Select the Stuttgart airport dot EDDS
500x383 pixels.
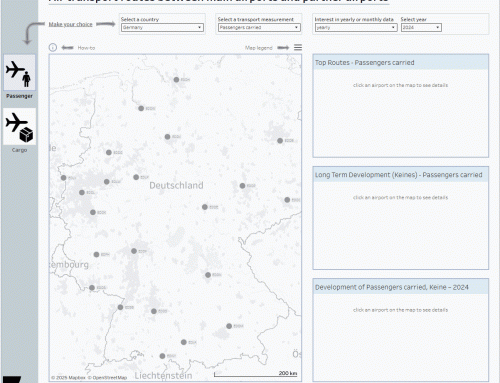(x=154, y=311)
